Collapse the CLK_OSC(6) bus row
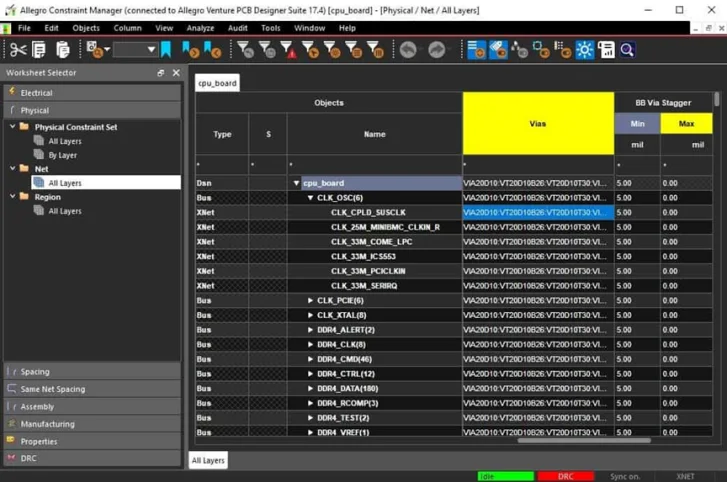727x482 pixels. click(x=310, y=198)
